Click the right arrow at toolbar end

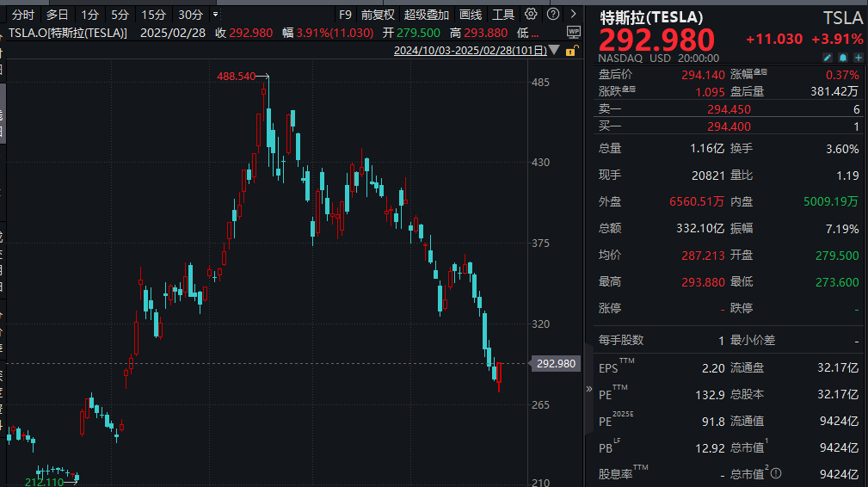573,15
